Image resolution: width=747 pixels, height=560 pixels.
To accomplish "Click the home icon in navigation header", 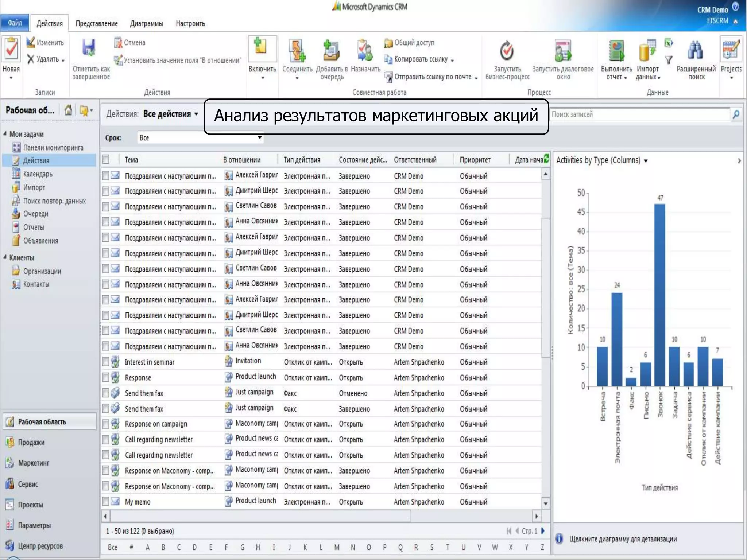I will [x=68, y=110].
